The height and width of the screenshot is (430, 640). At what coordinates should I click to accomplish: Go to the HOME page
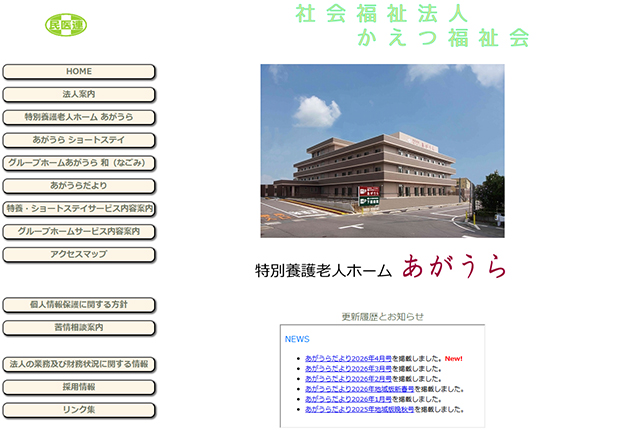[79, 72]
